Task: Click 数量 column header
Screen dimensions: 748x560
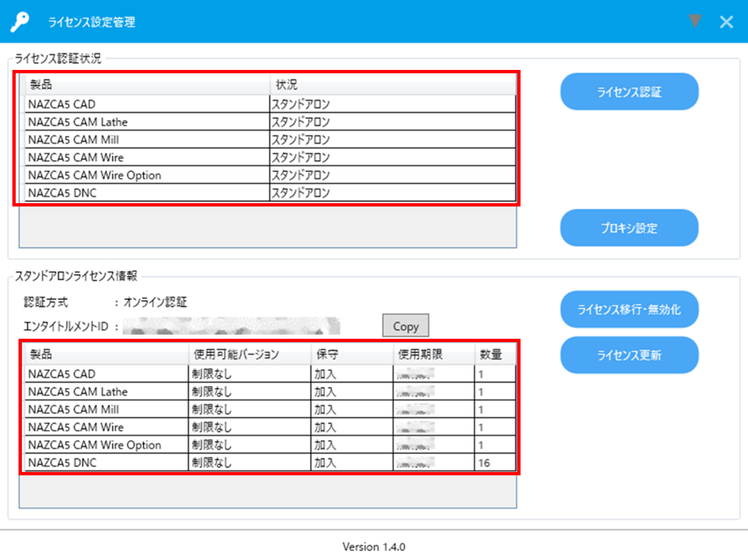Action: pyautogui.click(x=495, y=354)
